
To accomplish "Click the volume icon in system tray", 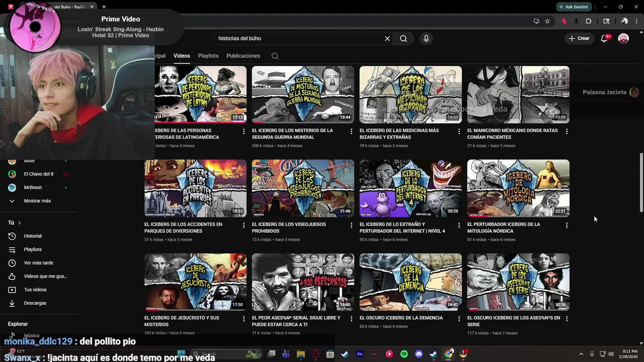I will click(611, 354).
